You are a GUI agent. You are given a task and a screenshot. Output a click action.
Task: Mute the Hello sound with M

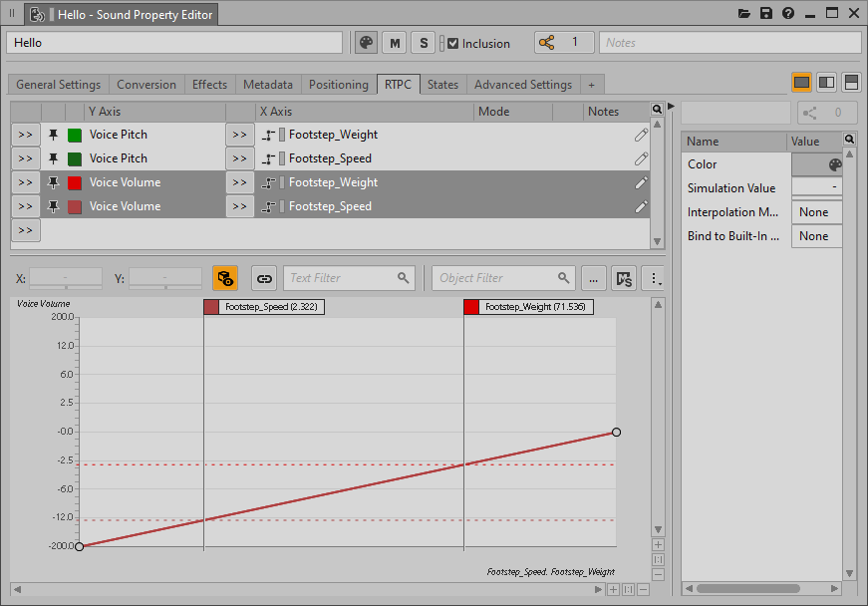pos(396,43)
